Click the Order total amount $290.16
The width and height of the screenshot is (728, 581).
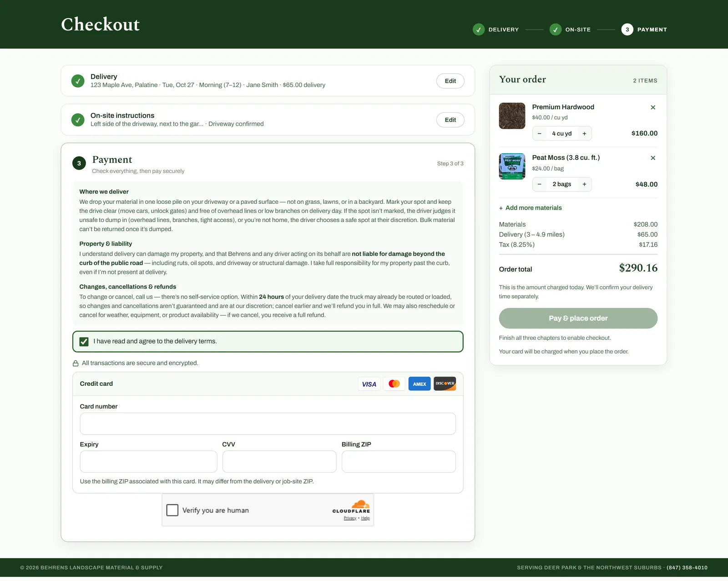pos(638,268)
